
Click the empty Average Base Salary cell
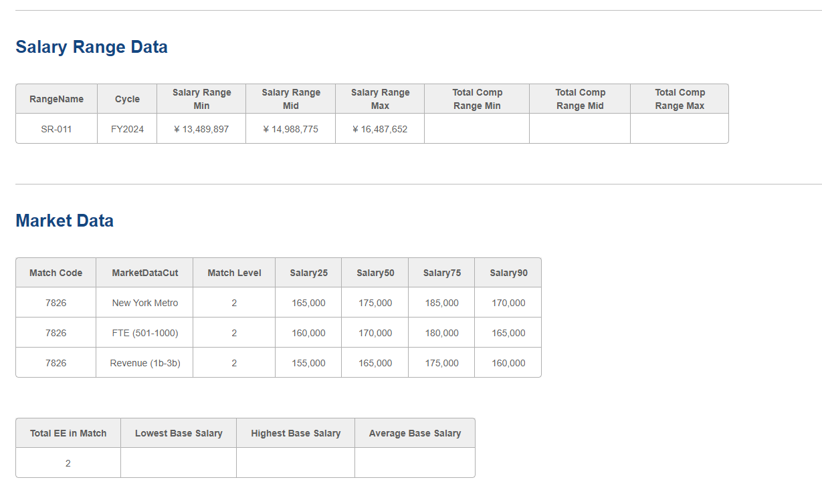[415, 463]
